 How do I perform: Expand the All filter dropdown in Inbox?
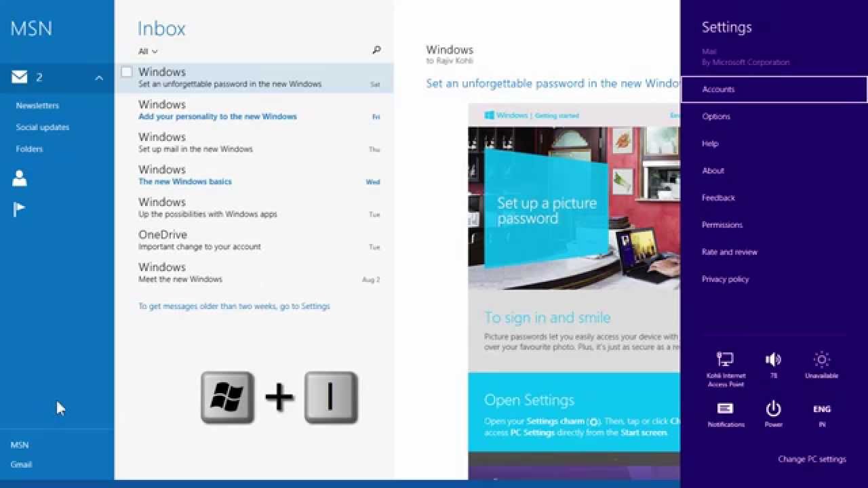pyautogui.click(x=148, y=52)
